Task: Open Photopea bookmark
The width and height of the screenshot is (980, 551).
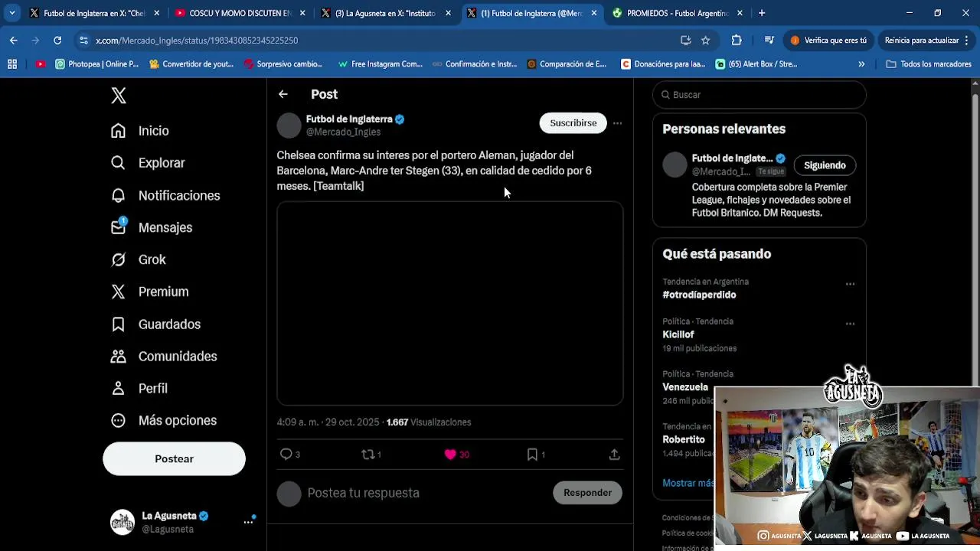Action: [x=97, y=64]
